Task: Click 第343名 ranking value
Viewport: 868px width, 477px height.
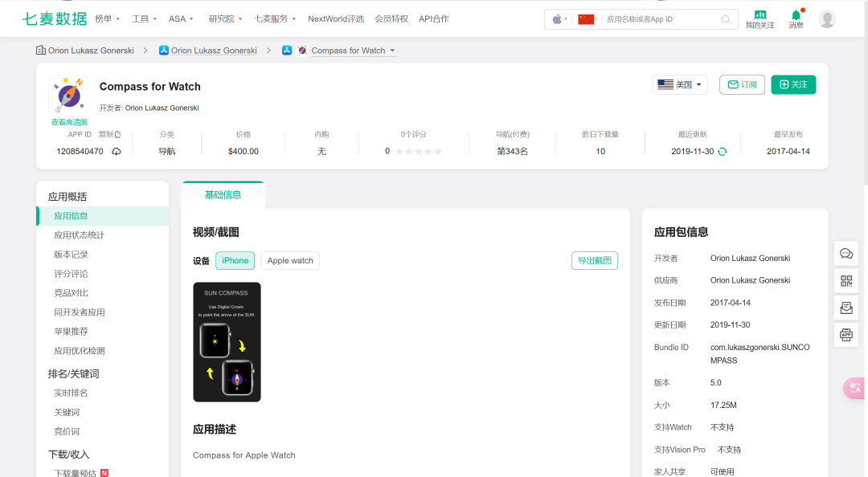Action: point(512,151)
